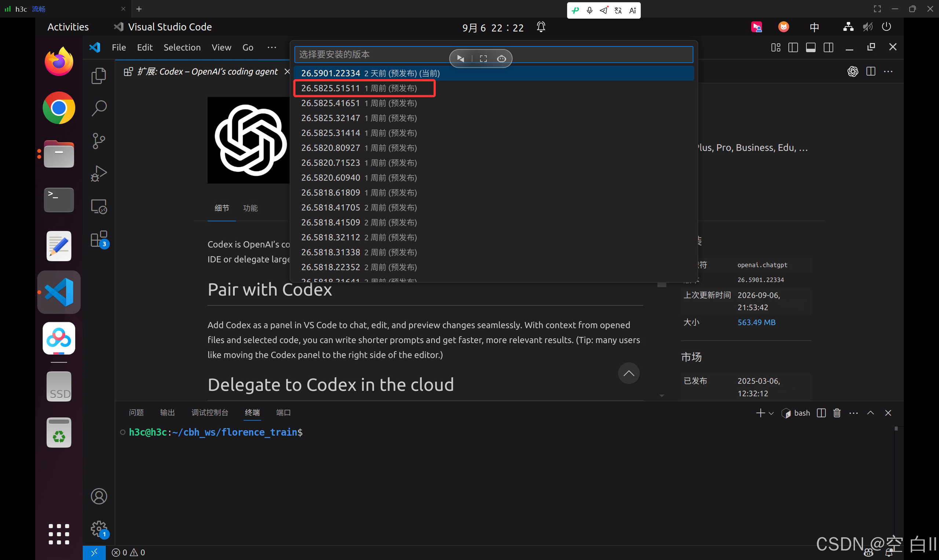Open the Go menu

[x=248, y=47]
